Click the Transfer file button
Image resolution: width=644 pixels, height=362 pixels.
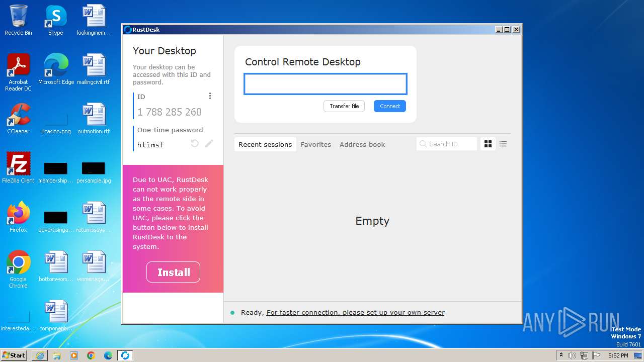tap(344, 106)
